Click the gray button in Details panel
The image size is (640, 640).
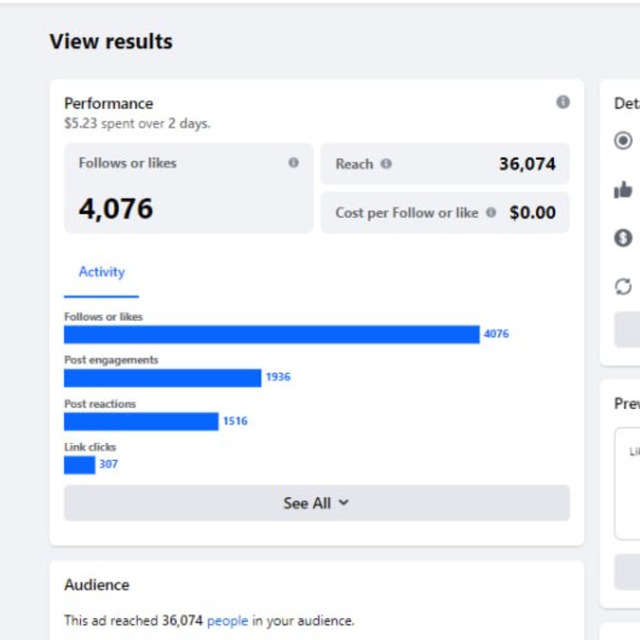tap(627, 329)
